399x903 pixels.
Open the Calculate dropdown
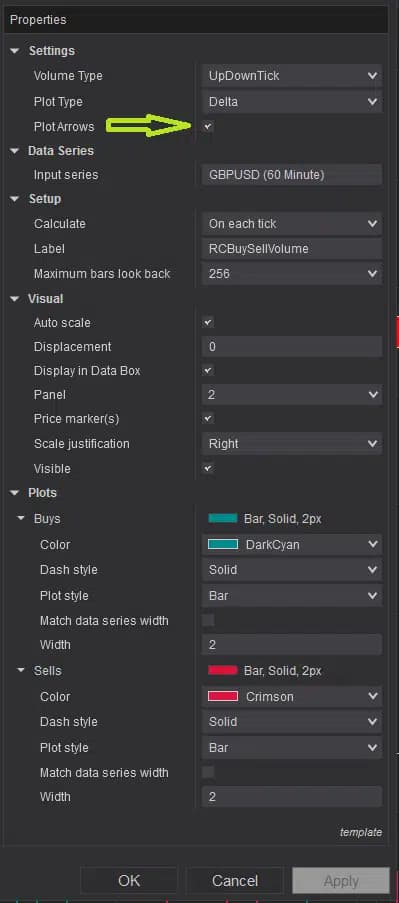(291, 223)
